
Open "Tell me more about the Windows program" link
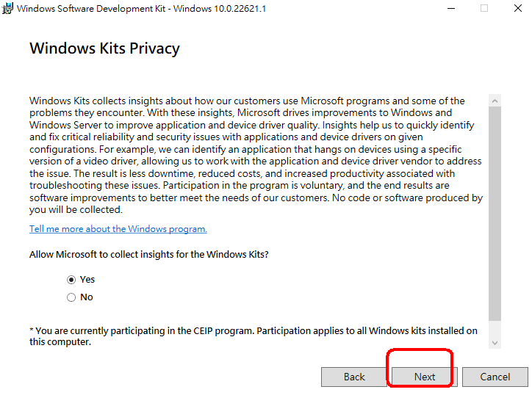click(118, 229)
